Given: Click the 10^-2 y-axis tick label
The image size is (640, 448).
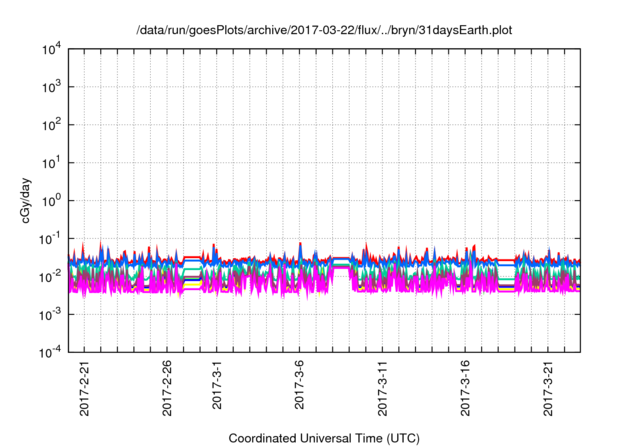Looking at the screenshot, I should [x=50, y=277].
